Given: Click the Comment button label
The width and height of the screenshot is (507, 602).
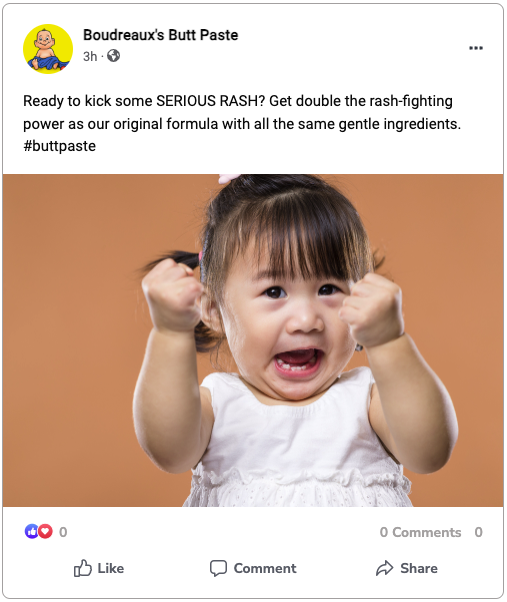Looking at the screenshot, I should [265, 568].
